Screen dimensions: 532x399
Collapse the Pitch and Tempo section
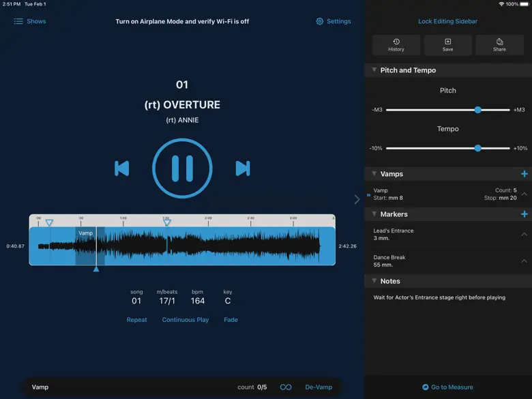374,70
